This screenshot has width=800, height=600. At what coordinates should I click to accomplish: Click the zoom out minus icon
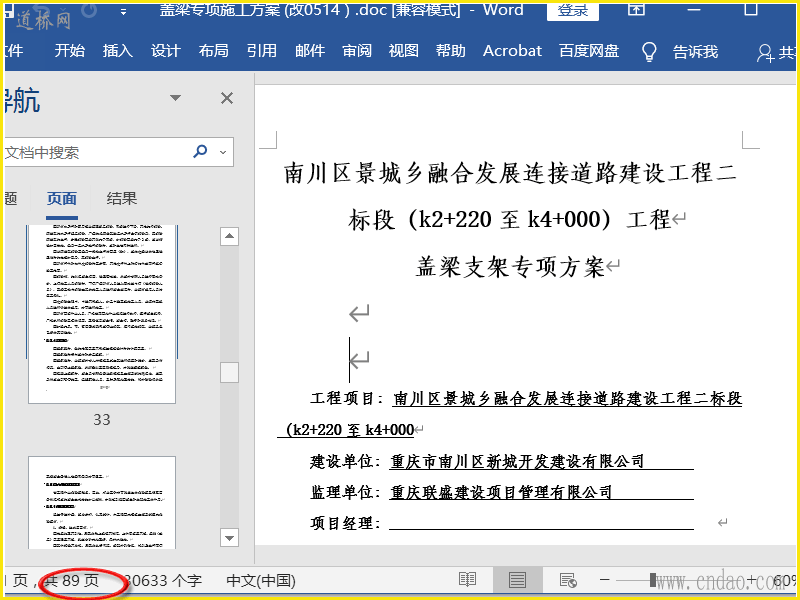(x=604, y=580)
